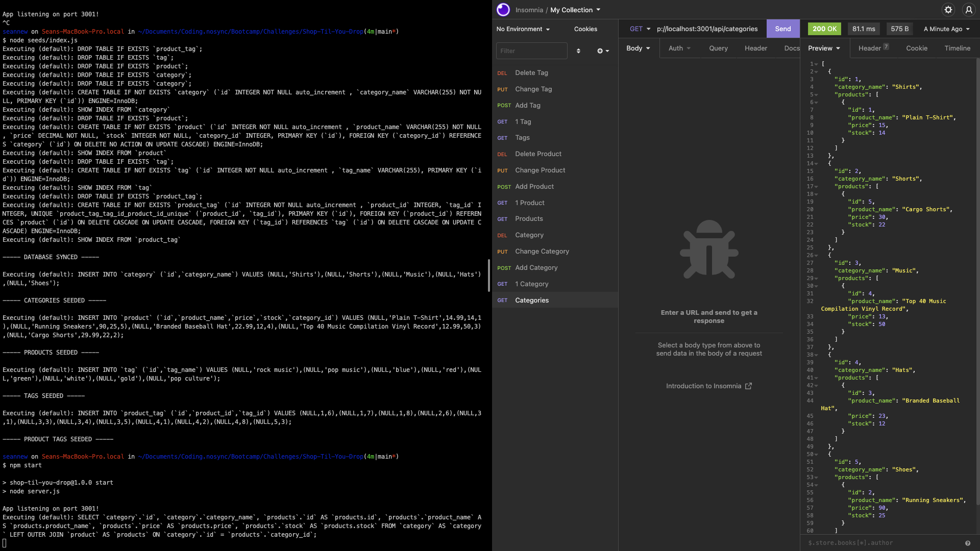Open the A Minute Ago history dropdown
Image resolution: width=980 pixels, height=551 pixels.
coord(946,29)
